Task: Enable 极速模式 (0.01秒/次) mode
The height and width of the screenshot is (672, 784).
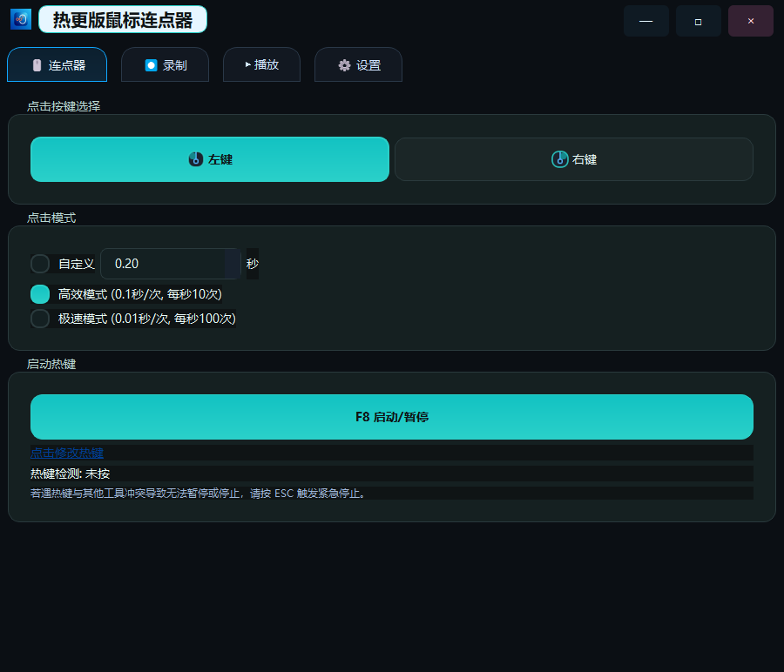Action: tap(39, 319)
